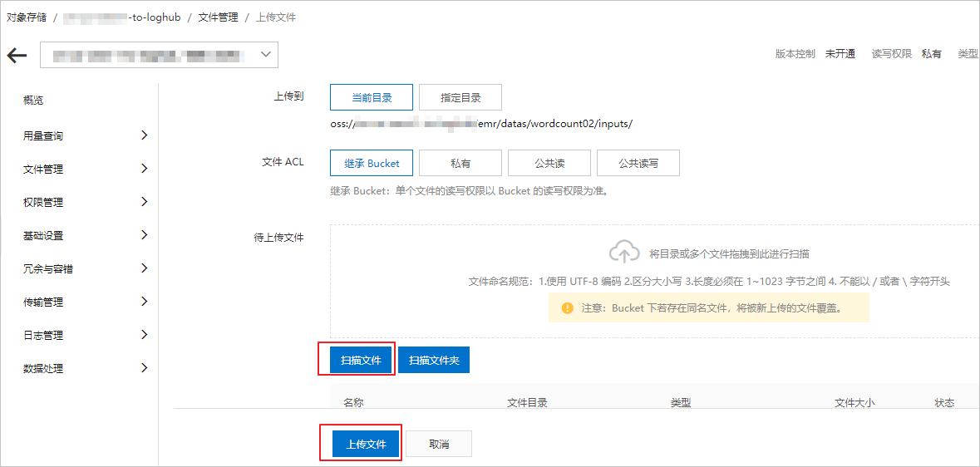
Task: Open 用量查询 sidebar menu item
Action: click(x=42, y=135)
